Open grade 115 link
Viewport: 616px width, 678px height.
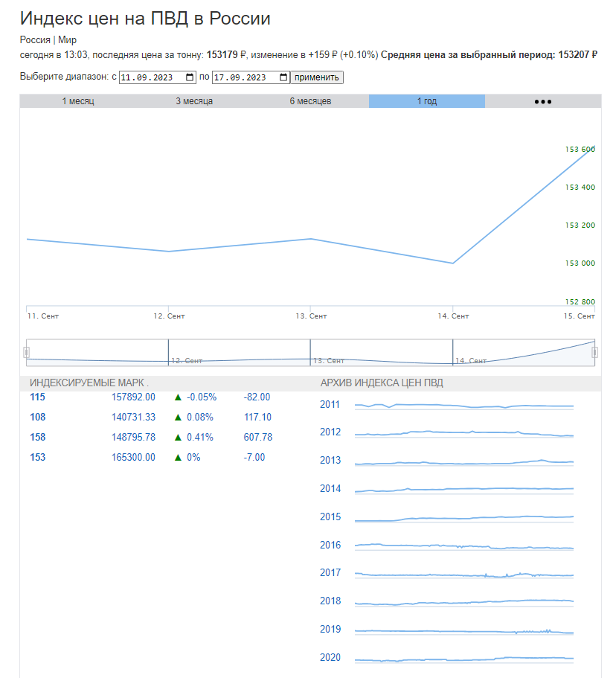(38, 397)
